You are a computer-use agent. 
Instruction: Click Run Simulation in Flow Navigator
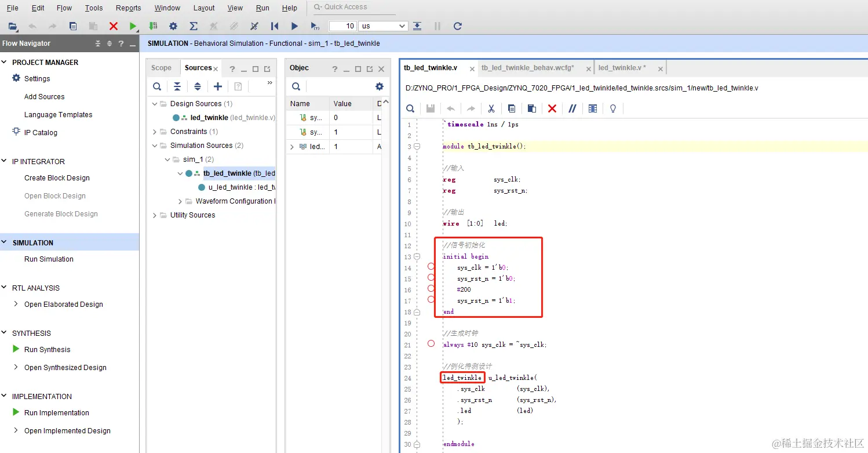click(x=49, y=259)
